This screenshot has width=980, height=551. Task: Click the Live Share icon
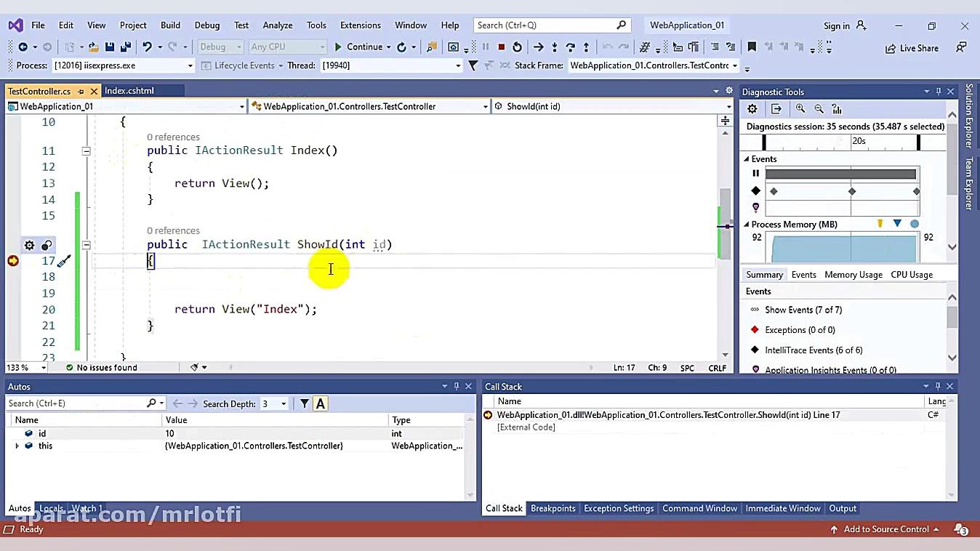[912, 48]
